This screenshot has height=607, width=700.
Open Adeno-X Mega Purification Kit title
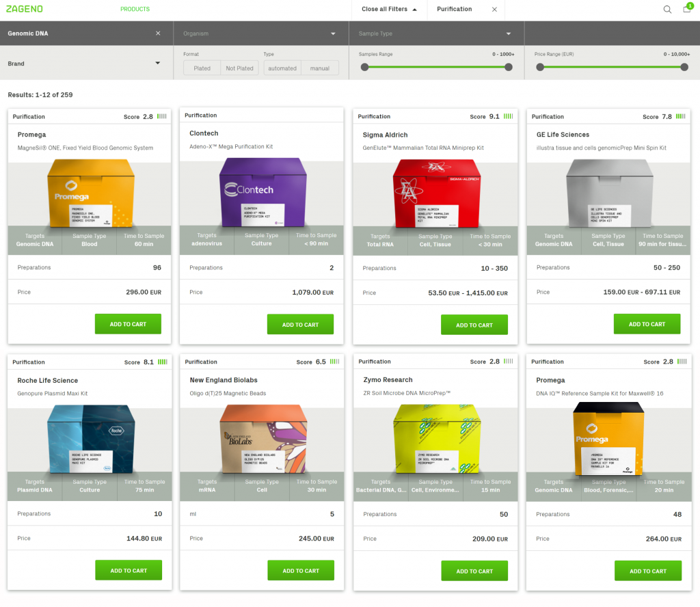coord(231,146)
